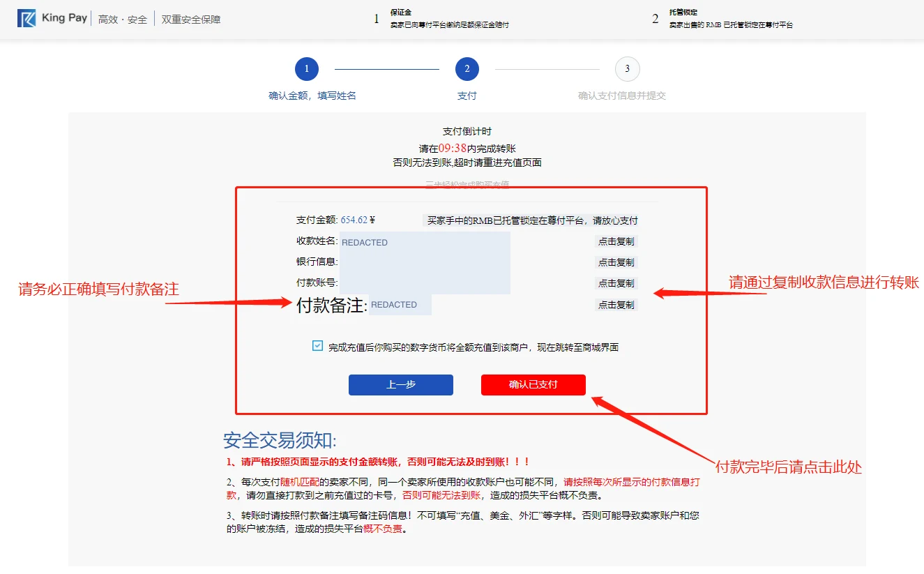
Task: Click the step 3 circle indicator
Action: tap(628, 69)
